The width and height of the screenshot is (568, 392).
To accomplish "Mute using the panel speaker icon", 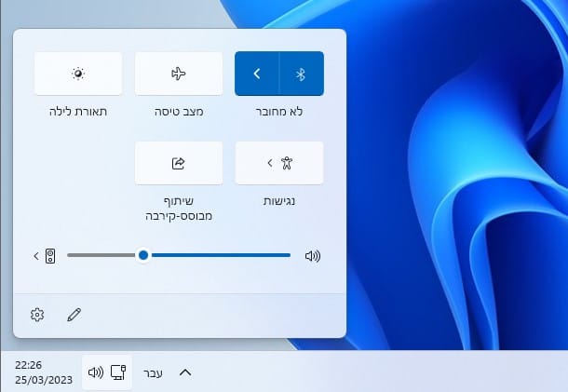I will point(313,256).
